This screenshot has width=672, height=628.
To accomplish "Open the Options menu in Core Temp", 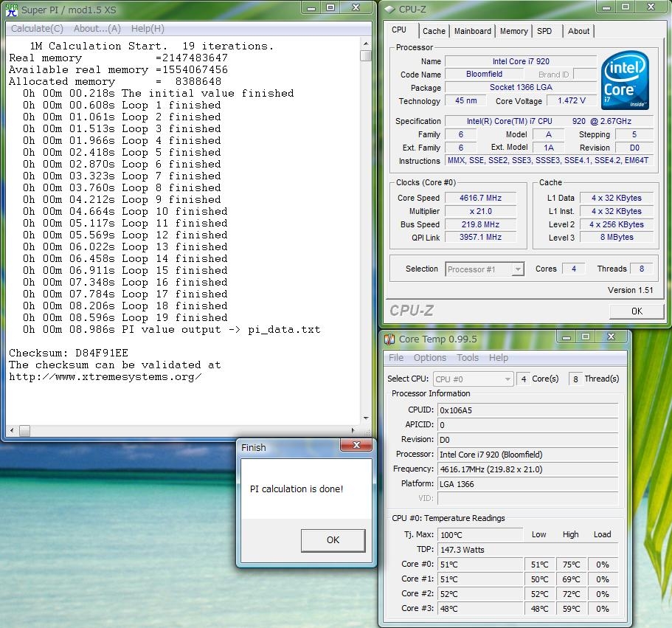I will 429,358.
